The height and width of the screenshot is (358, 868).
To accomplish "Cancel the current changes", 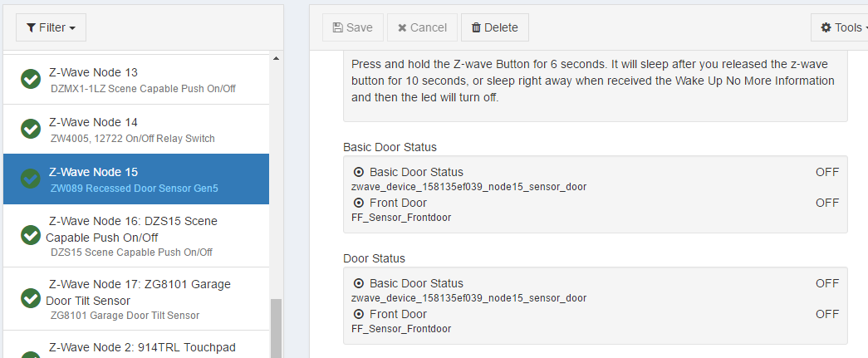I will (422, 27).
